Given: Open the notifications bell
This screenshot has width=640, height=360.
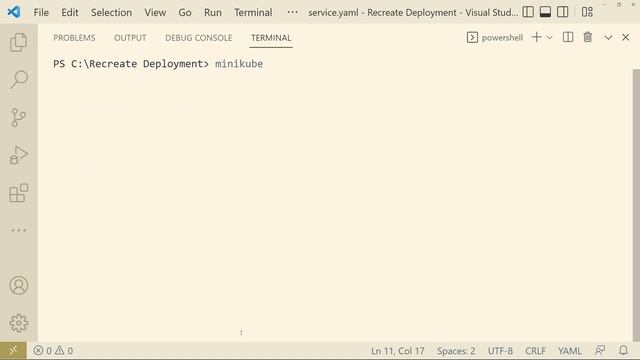Looking at the screenshot, I should point(623,351).
